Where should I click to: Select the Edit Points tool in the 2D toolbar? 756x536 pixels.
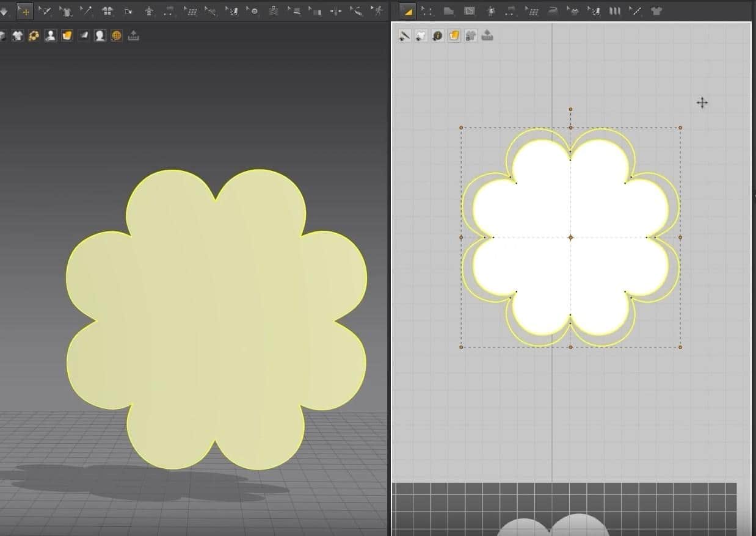427,11
